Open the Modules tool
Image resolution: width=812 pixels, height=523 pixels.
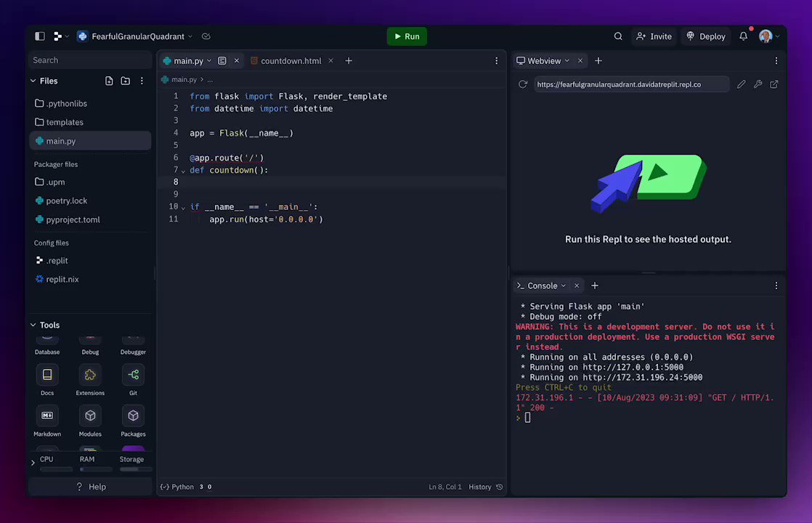coord(90,421)
